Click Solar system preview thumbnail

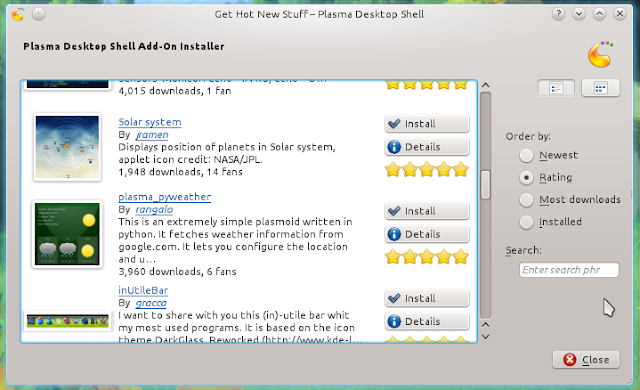[67, 147]
